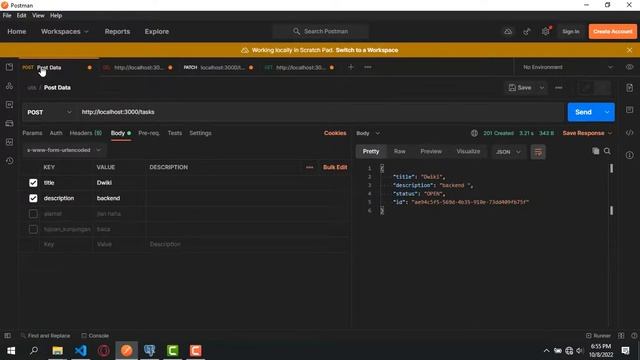Open Monitors icon in left sidebar
The image size is (640, 360).
pyautogui.click(x=9, y=142)
